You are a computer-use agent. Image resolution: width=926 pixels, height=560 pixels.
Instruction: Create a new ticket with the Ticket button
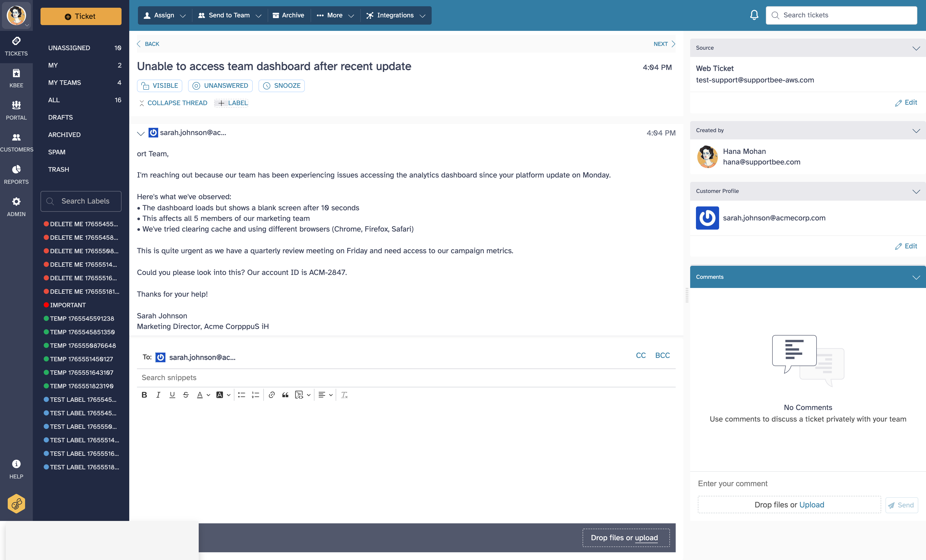point(81,16)
